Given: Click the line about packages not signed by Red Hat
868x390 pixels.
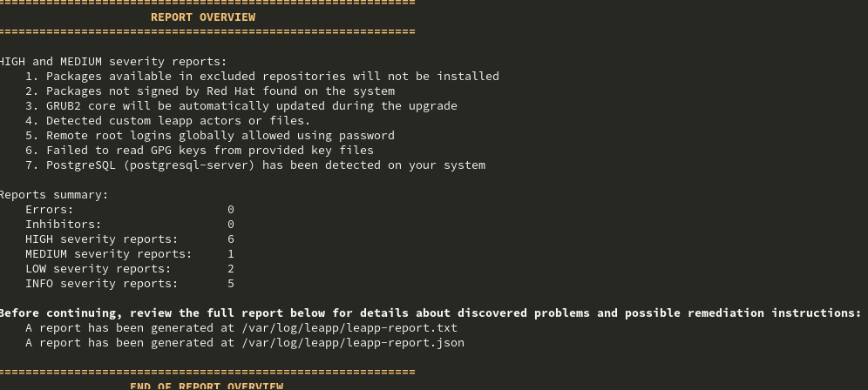Looking at the screenshot, I should point(210,91).
